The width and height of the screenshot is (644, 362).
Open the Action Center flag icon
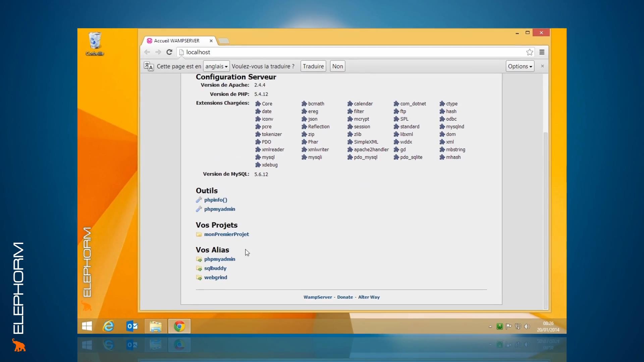click(x=509, y=326)
